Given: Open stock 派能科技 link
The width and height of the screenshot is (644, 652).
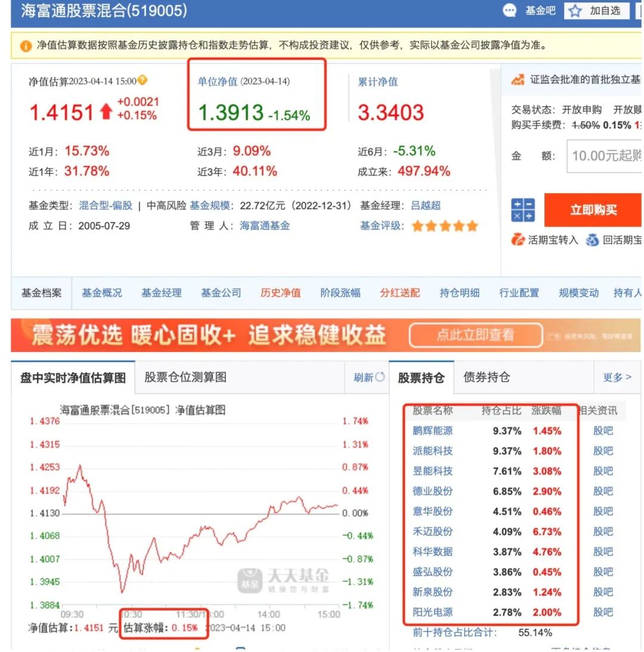Looking at the screenshot, I should pyautogui.click(x=432, y=451).
